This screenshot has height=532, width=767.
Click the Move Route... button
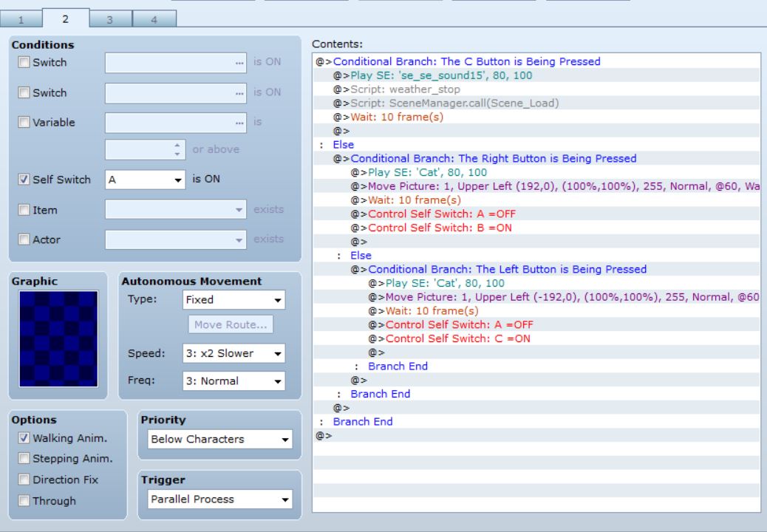pos(231,324)
